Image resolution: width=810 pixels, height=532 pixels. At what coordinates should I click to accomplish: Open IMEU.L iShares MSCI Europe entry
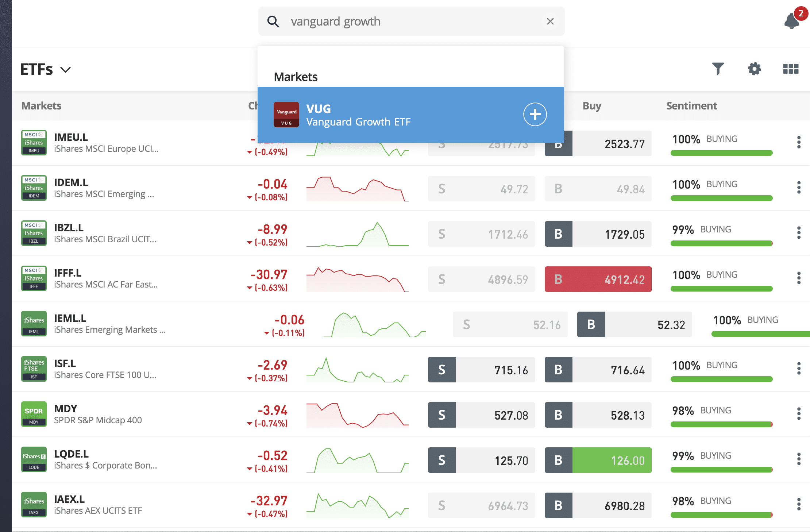(x=106, y=143)
